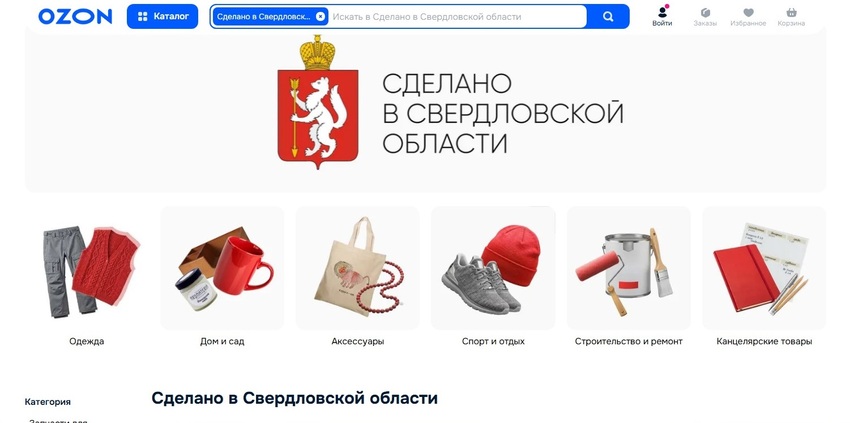This screenshot has width=850, height=423.
Task: Open the Канцелярские товары text link
Action: pos(764,342)
